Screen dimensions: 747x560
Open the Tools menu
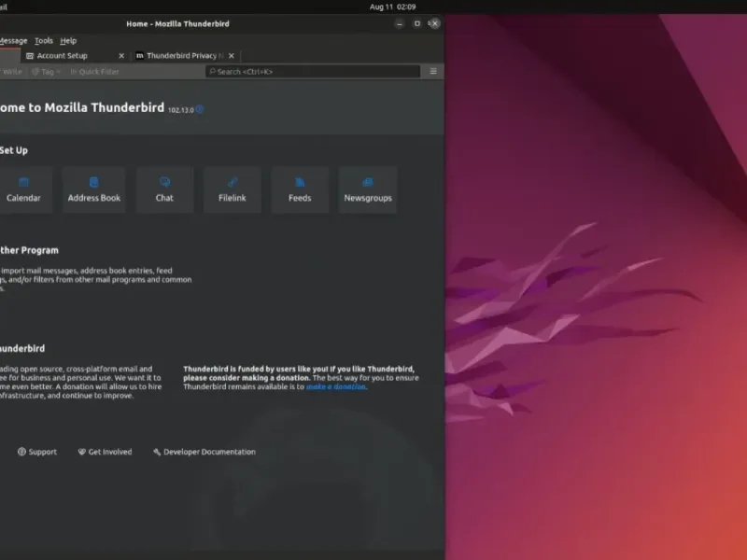(x=43, y=40)
